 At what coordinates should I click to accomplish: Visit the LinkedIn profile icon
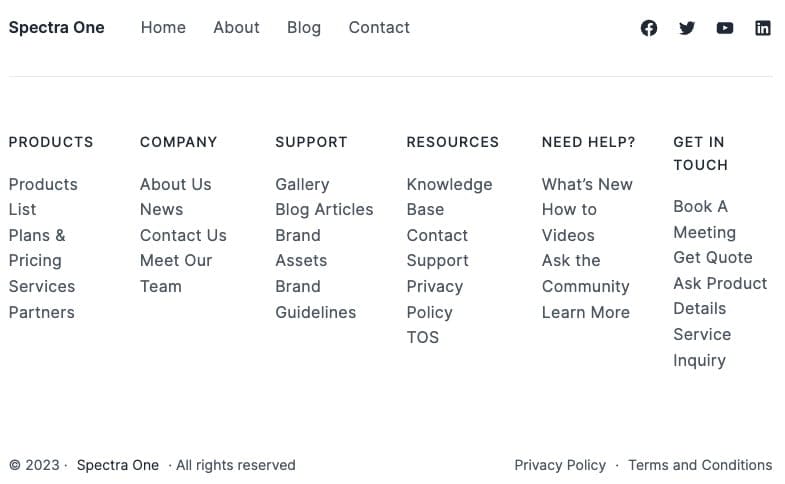(763, 28)
